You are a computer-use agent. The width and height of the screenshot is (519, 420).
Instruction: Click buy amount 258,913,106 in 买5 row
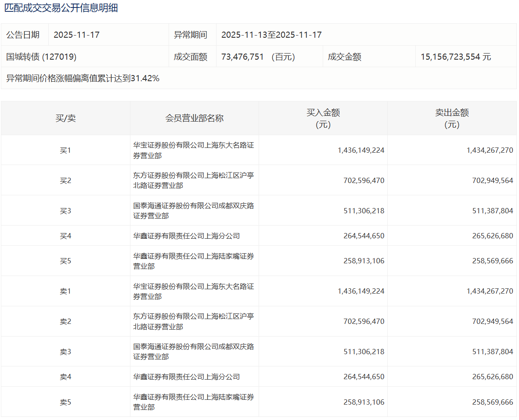click(x=364, y=261)
